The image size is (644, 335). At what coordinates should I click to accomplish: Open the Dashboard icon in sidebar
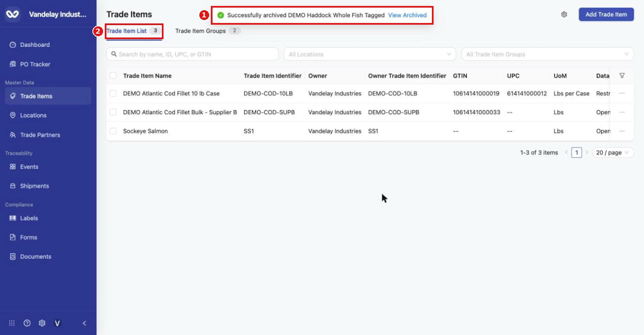click(13, 44)
